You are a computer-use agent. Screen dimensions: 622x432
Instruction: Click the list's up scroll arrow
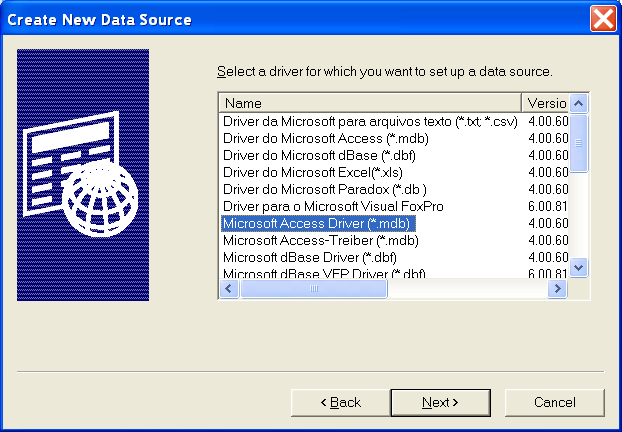tap(578, 104)
